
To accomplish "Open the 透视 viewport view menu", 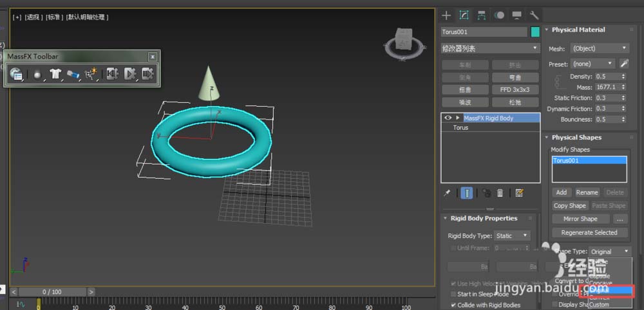I will (33, 17).
